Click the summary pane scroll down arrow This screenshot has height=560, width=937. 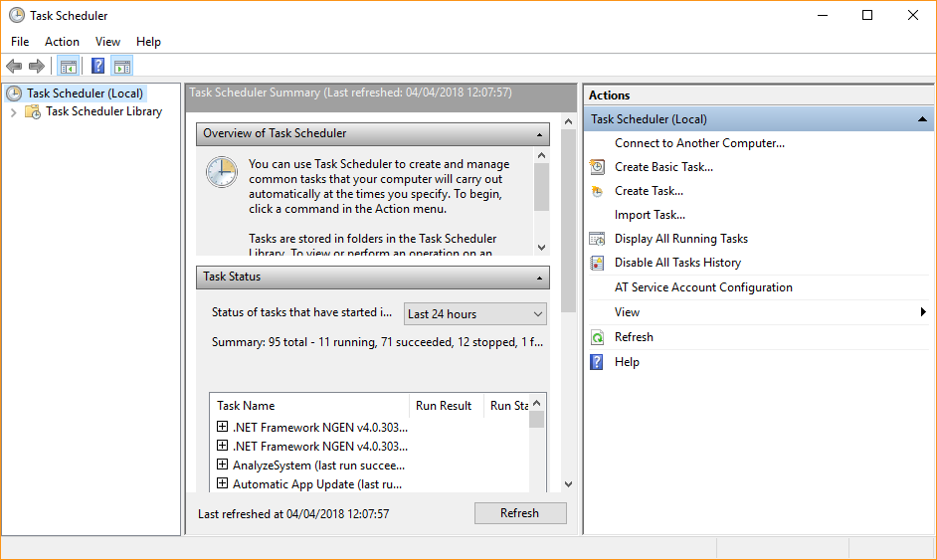(568, 484)
